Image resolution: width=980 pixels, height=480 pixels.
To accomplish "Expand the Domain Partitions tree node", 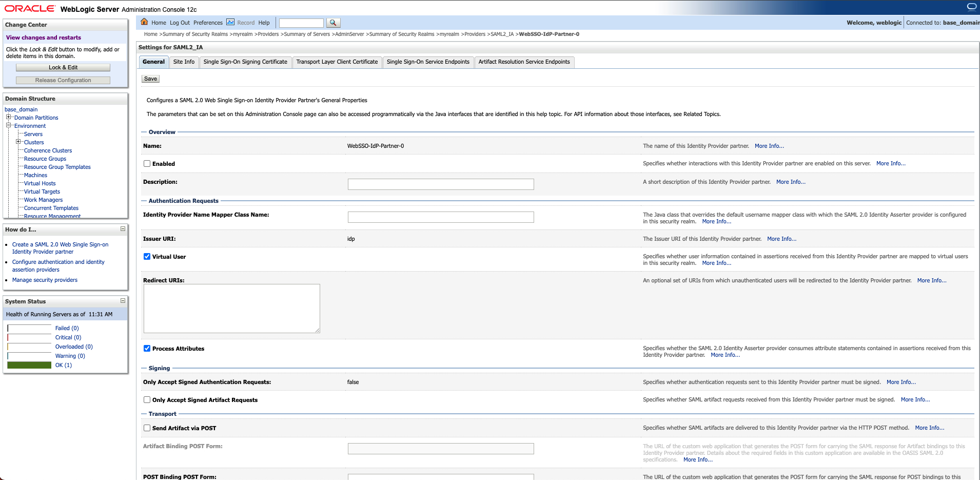I will tap(8, 117).
